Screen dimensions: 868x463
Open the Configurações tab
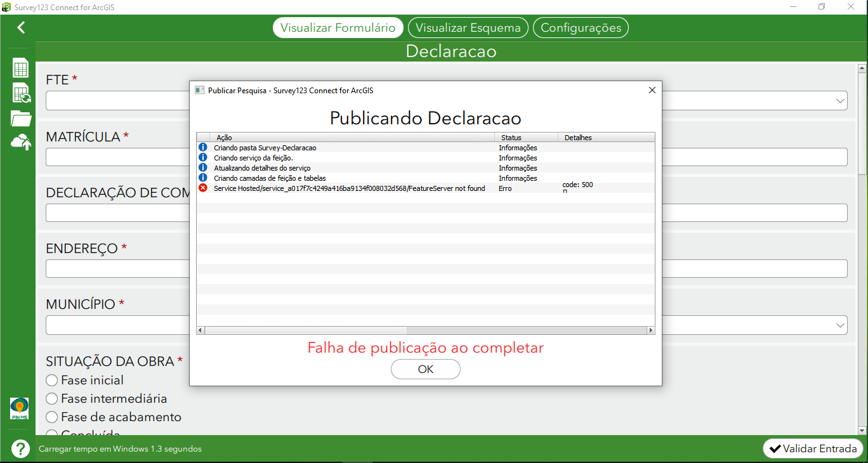(581, 27)
